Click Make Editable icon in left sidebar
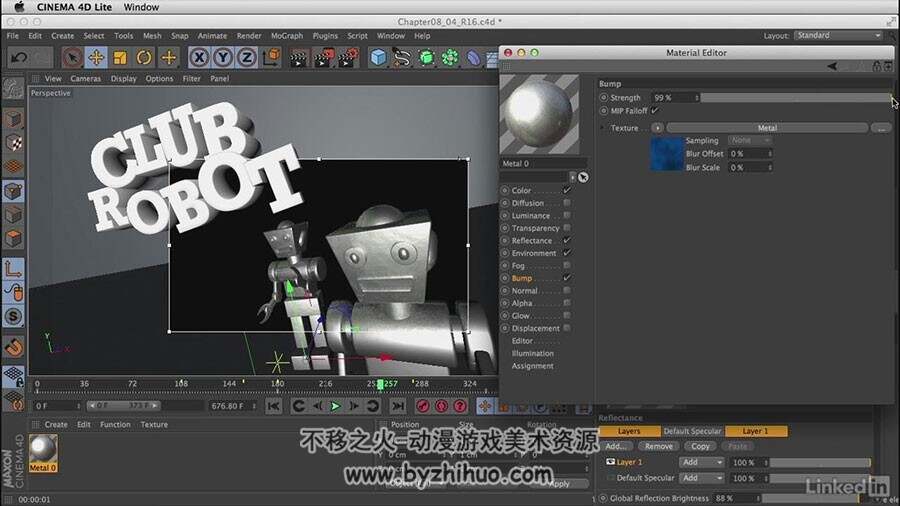Image resolution: width=900 pixels, height=506 pixels. click(x=13, y=88)
